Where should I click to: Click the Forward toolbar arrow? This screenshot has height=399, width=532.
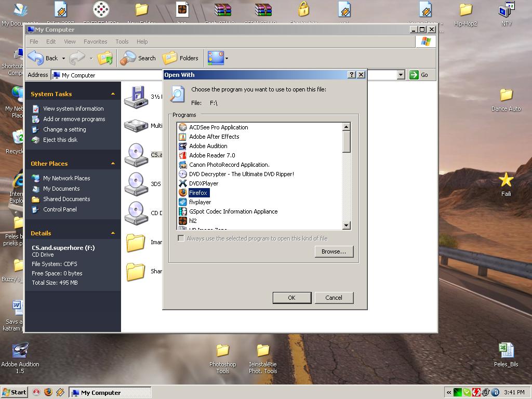point(77,58)
